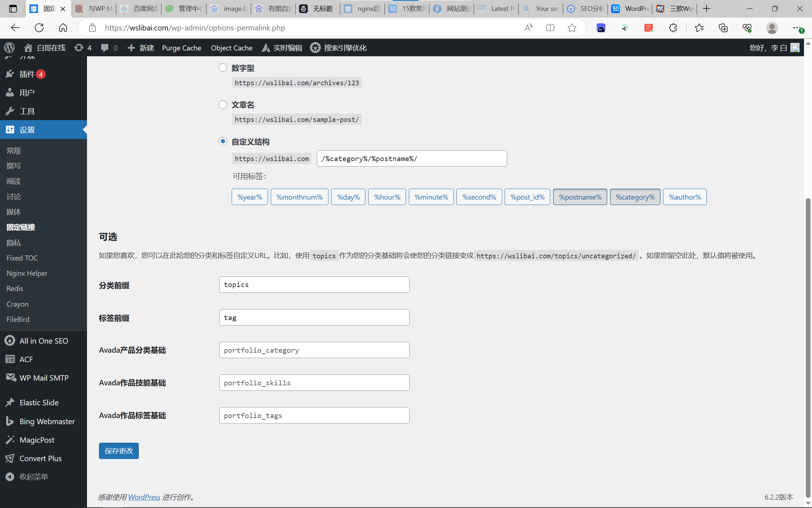
Task: Open the 搜索引擎优化 gear menu in admin bar
Action: coord(338,48)
